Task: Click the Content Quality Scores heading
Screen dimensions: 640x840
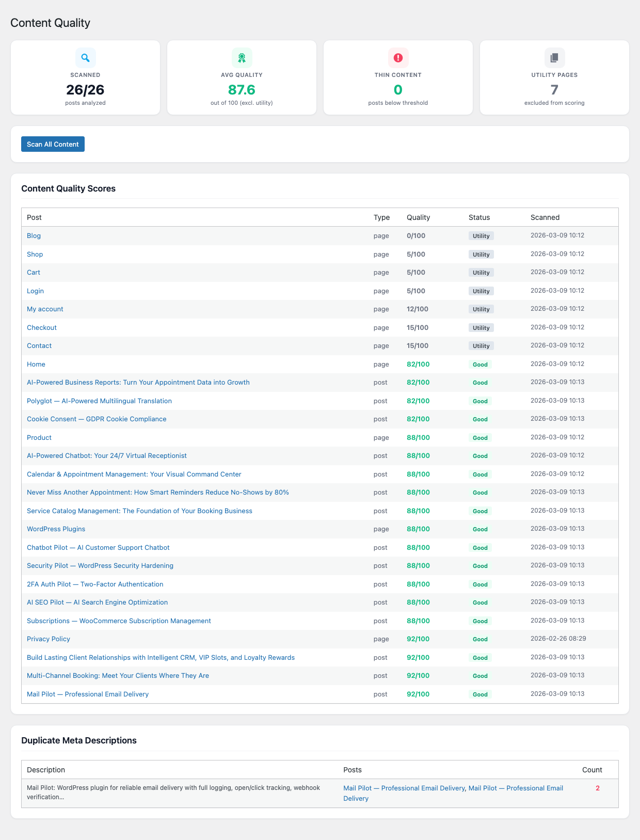Action: pyautogui.click(x=68, y=188)
